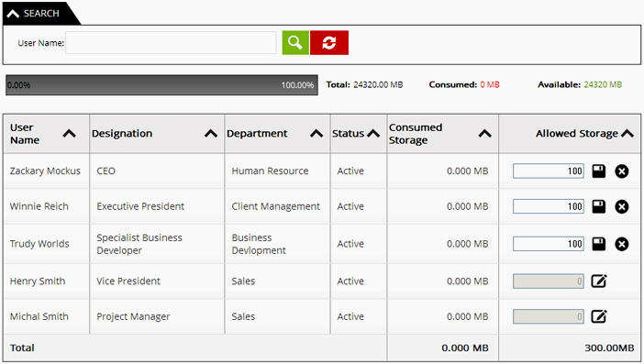Screen dimensions: 644x364
Task: Cancel storage edit for Winnie Reich
Action: click(x=622, y=206)
